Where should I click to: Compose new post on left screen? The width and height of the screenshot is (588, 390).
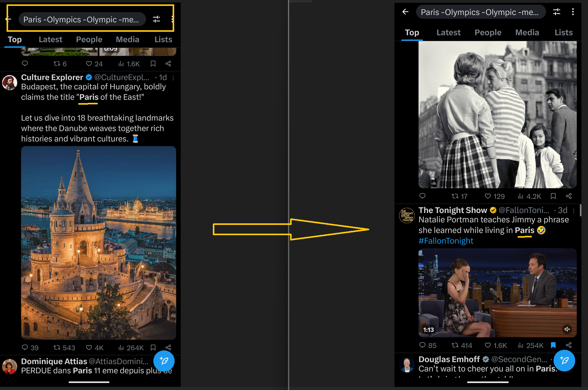164,361
